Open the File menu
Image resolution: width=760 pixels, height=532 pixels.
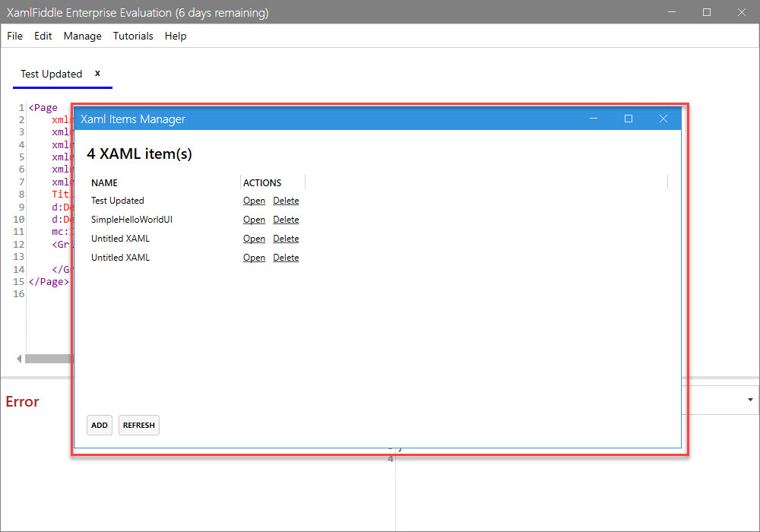coord(14,36)
